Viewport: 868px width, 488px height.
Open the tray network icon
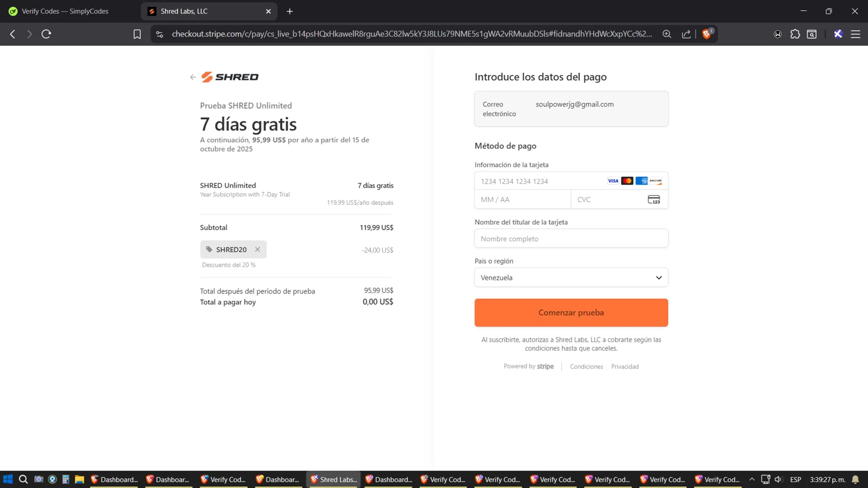tap(766, 479)
